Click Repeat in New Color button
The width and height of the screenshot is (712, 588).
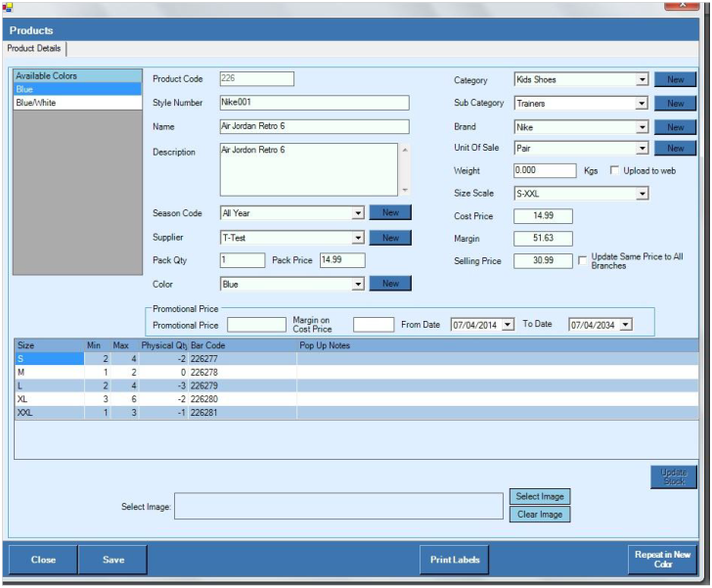coord(662,560)
